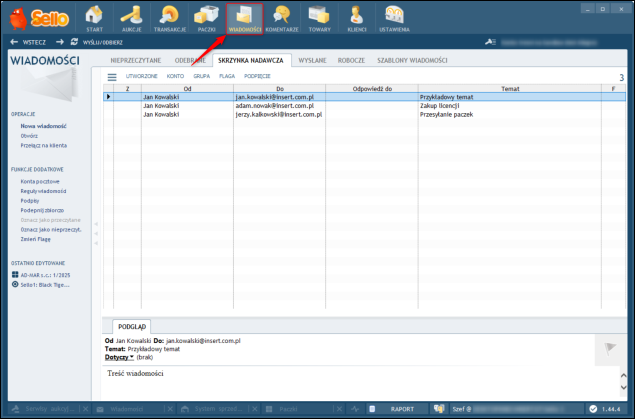
Task: Sort by the Odpowiedź do column header
Action: (x=372, y=89)
